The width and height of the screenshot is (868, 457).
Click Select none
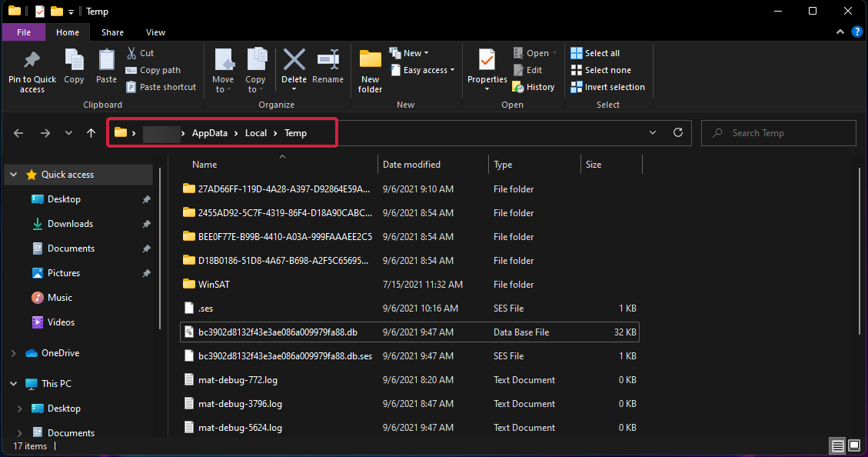tap(600, 70)
